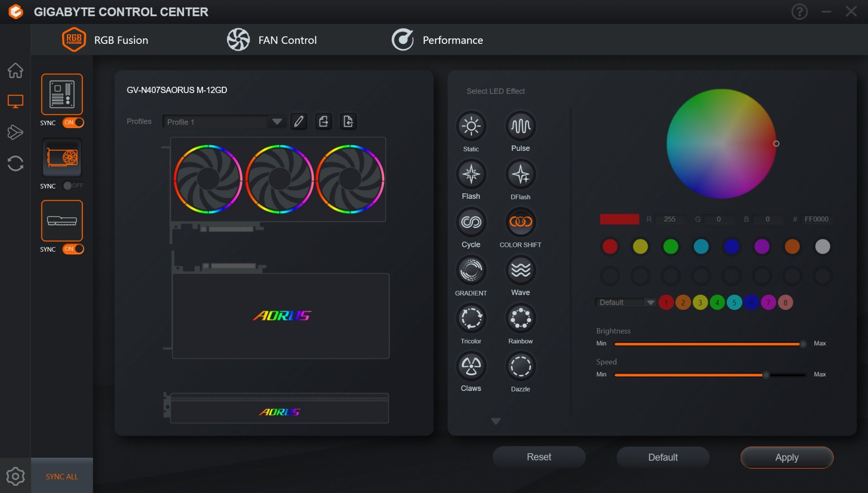Open settings gear in sidebar

pos(15,476)
